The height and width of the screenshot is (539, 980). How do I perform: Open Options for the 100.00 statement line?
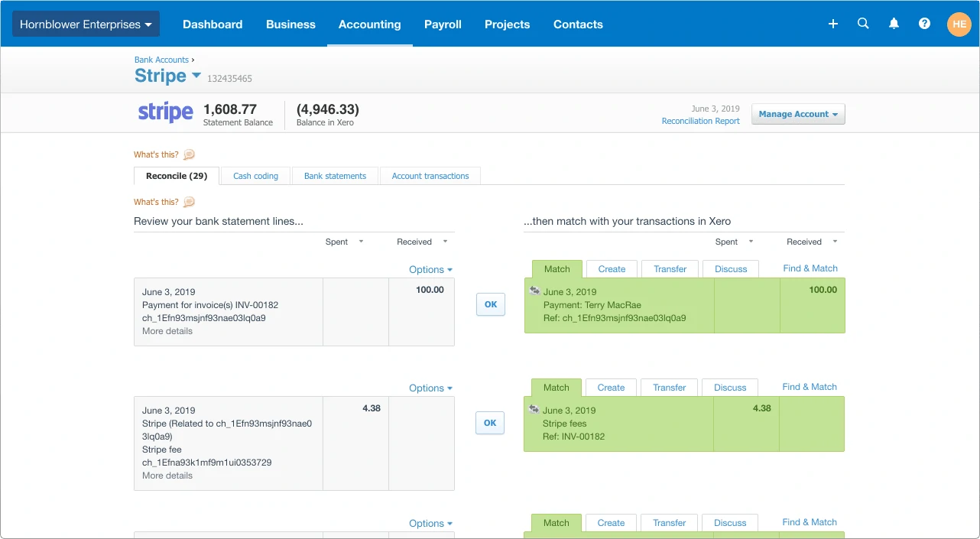[430, 269]
